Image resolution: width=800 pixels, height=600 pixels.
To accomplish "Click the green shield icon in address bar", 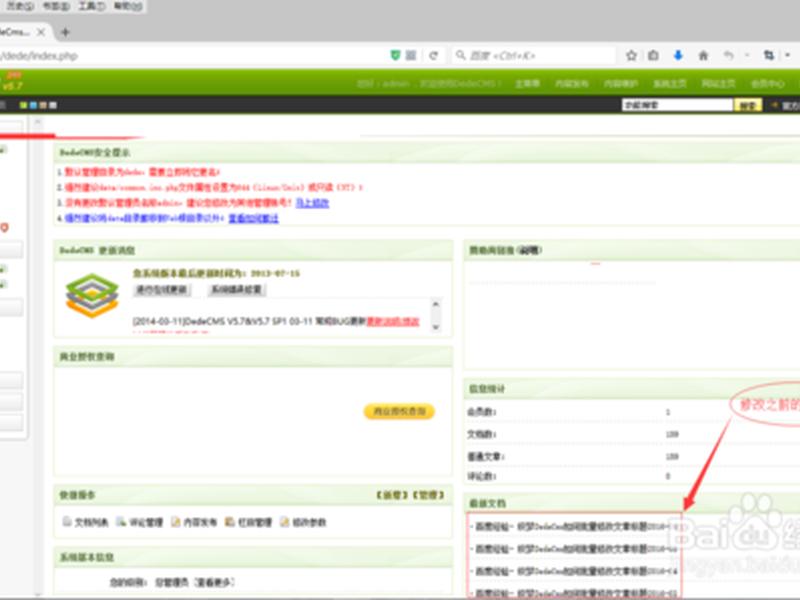I will pyautogui.click(x=395, y=55).
